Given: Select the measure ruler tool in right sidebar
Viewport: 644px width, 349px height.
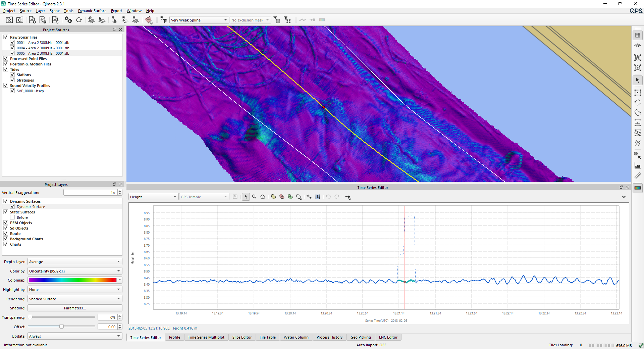Looking at the screenshot, I should (638, 176).
